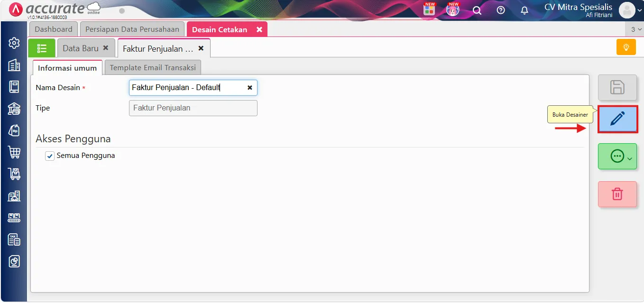
Task: Click the user avatar picture
Action: pyautogui.click(x=627, y=10)
